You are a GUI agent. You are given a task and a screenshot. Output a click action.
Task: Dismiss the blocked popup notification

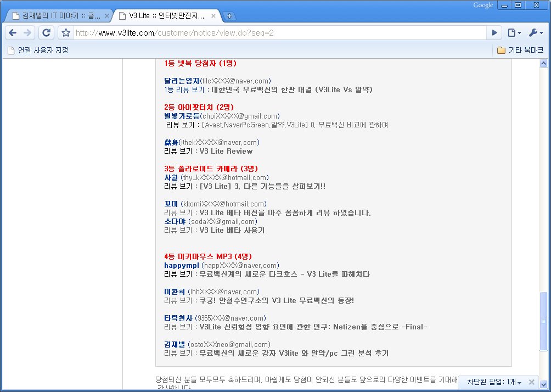[x=531, y=382]
